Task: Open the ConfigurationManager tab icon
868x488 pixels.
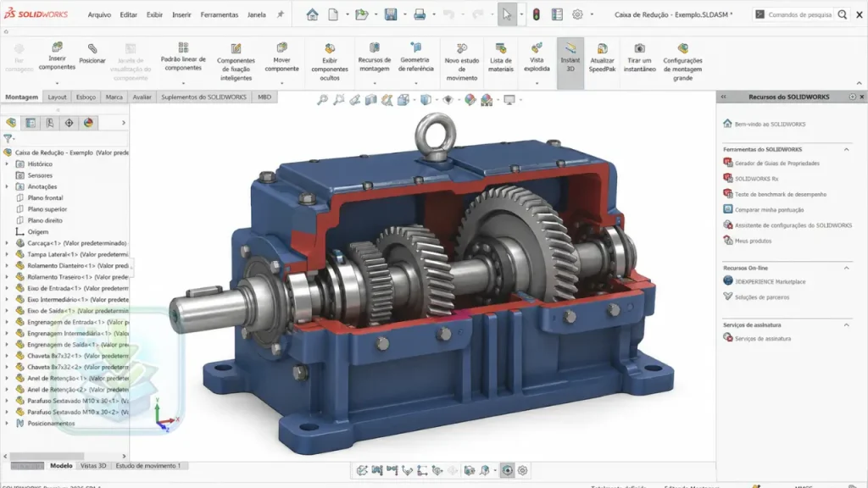Action: 50,123
